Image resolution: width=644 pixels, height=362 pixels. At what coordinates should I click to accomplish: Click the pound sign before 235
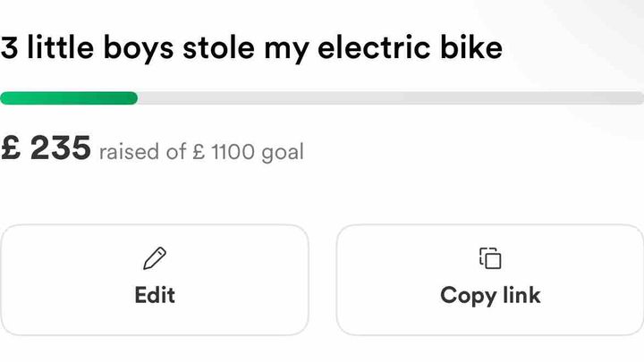(x=11, y=147)
